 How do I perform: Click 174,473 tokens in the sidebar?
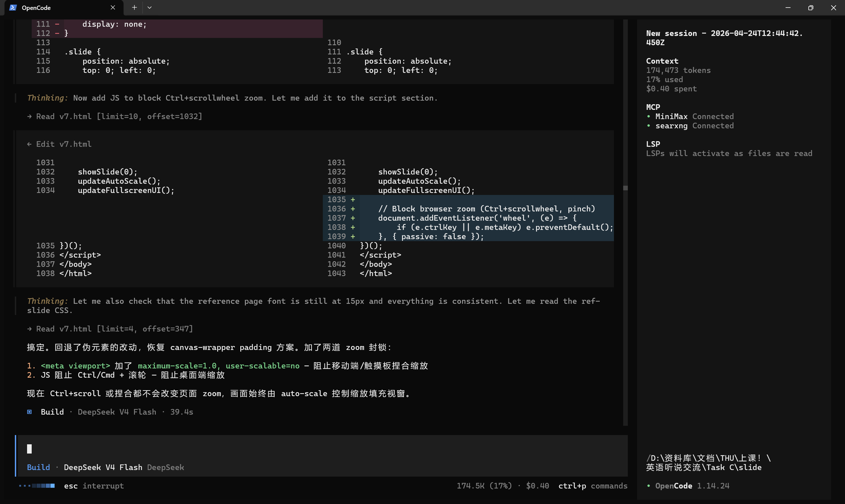click(678, 70)
